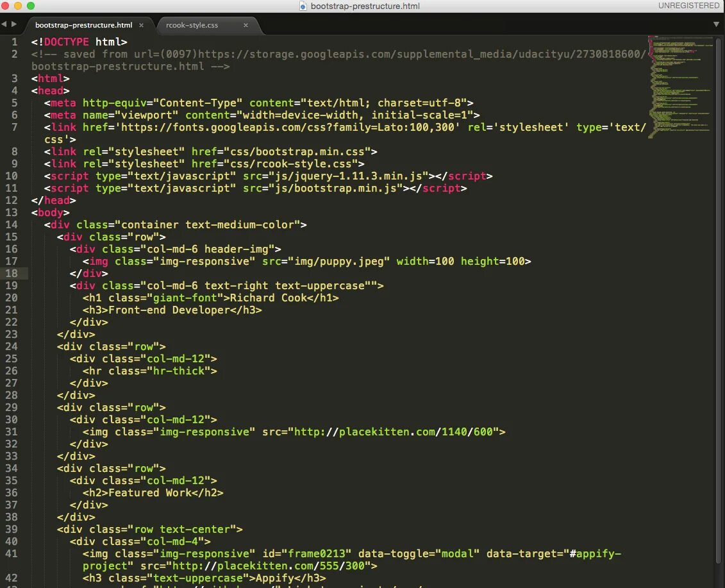The width and height of the screenshot is (725, 588).
Task: Click 'giant-font' class on line 20
Action: point(185,298)
